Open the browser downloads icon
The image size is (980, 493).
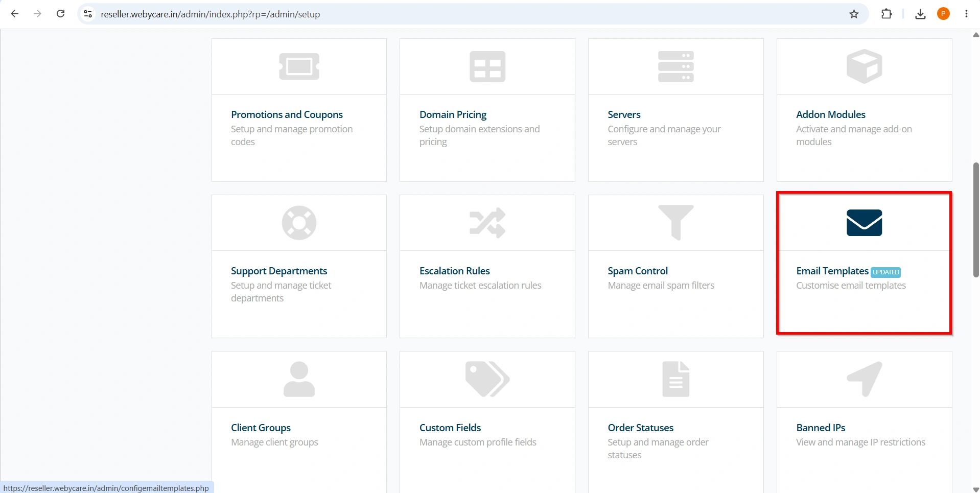(x=920, y=14)
